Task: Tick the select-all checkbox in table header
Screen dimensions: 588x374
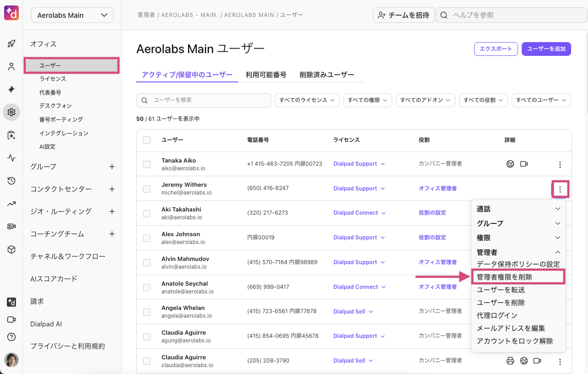Action: tap(147, 140)
